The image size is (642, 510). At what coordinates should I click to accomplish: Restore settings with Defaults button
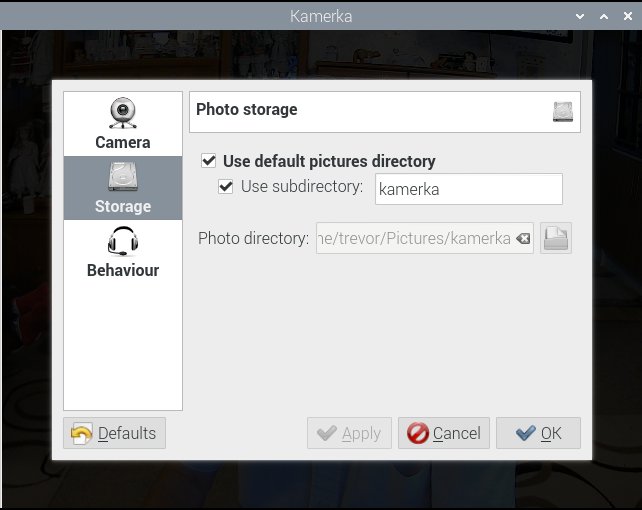(x=115, y=433)
